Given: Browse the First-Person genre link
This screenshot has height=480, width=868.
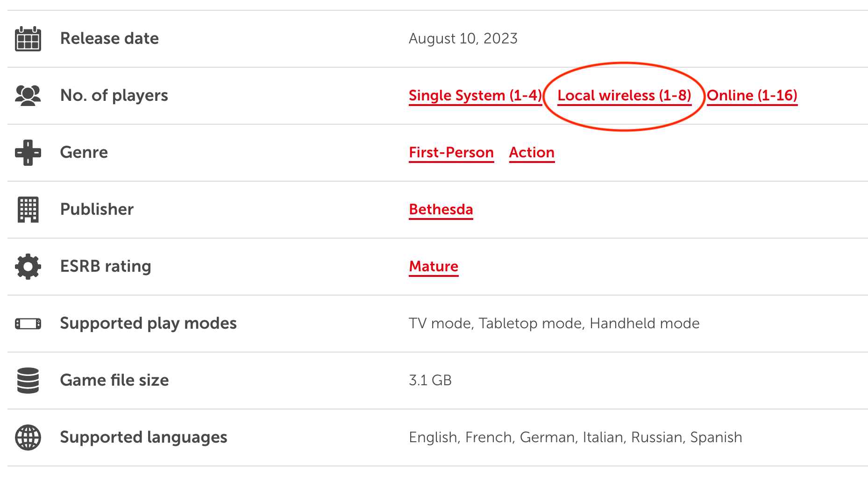Looking at the screenshot, I should click(x=451, y=153).
